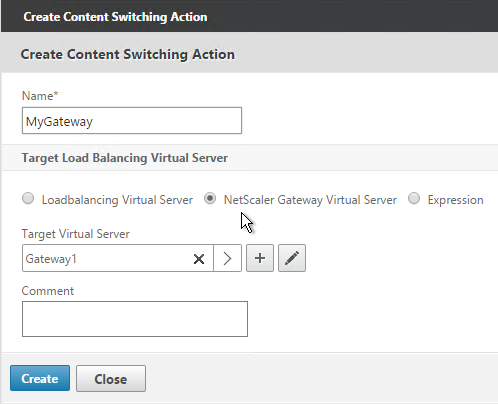Screen dimensions: 498x404
Task: Click the Target Load Balancing Virtual Server heading
Action: pyautogui.click(x=125, y=158)
